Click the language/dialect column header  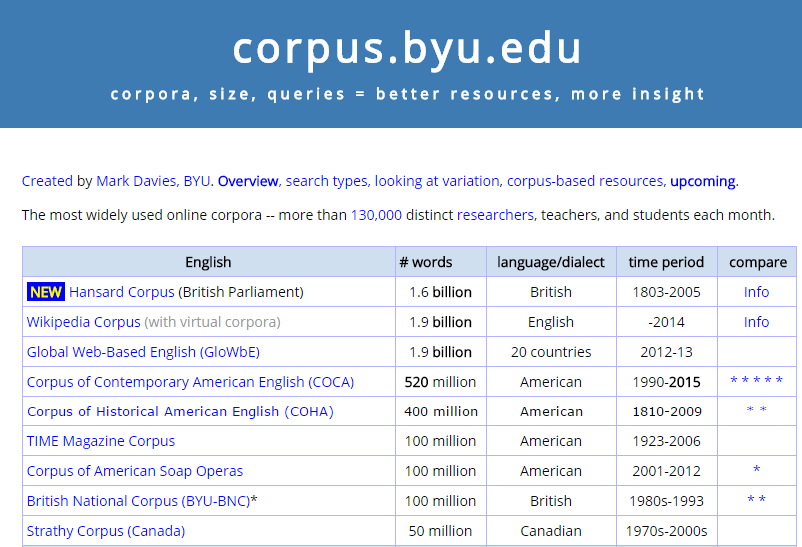[551, 262]
